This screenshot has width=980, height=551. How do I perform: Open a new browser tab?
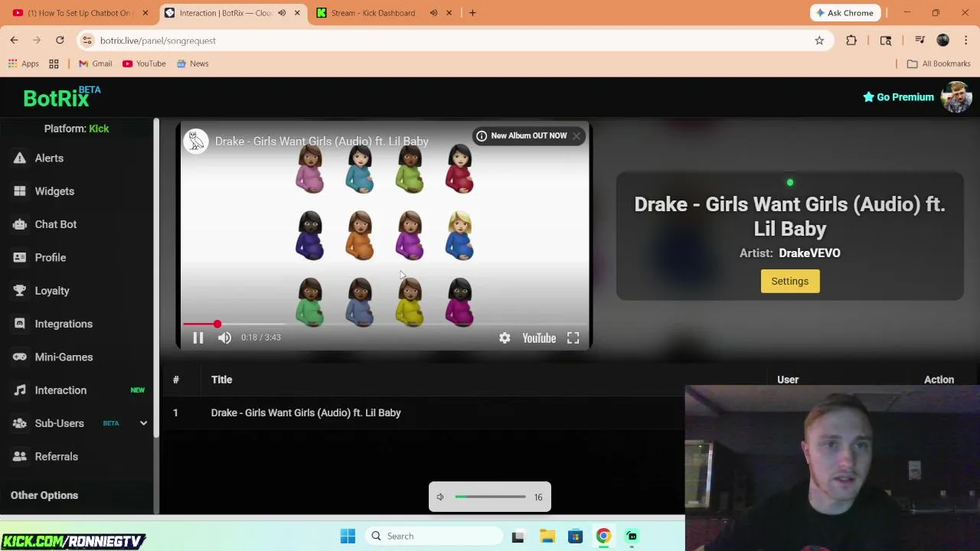coord(472,13)
